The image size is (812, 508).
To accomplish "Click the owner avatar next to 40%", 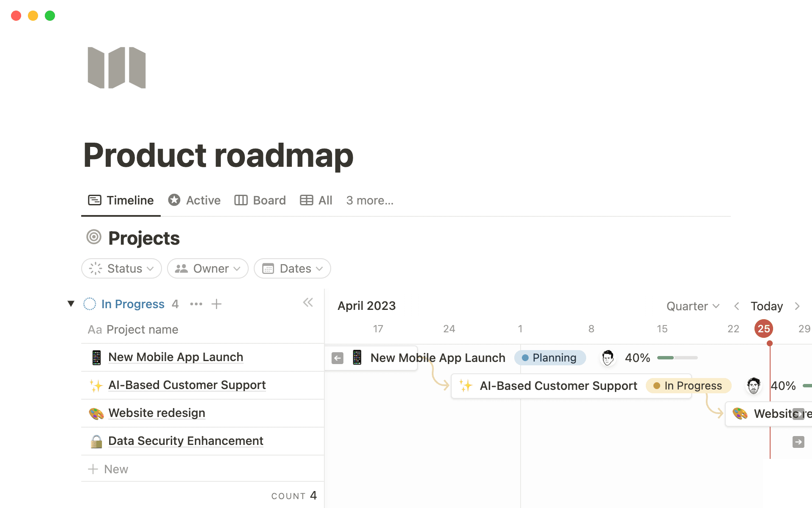I will [608, 358].
